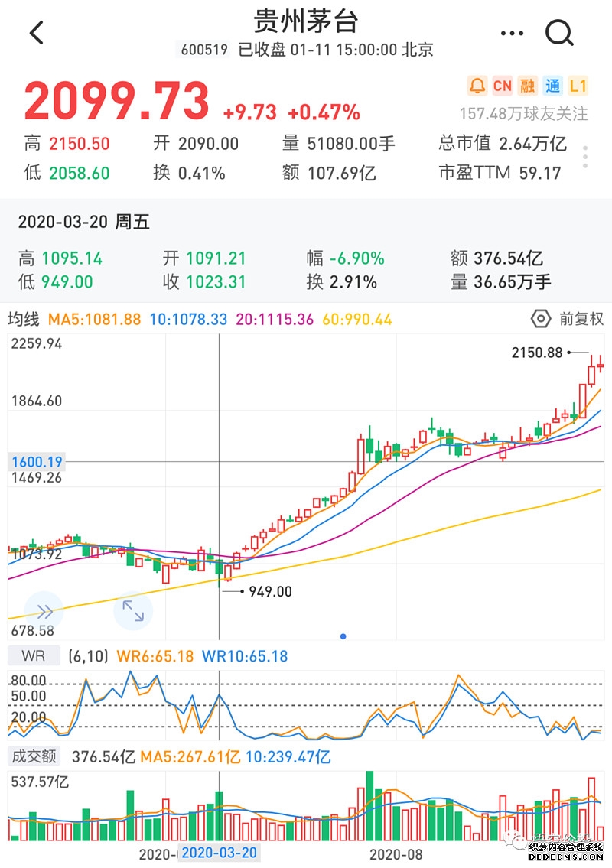The height and width of the screenshot is (868, 612).
Task: Toggle the L1 quote level badge
Action: coord(579,86)
